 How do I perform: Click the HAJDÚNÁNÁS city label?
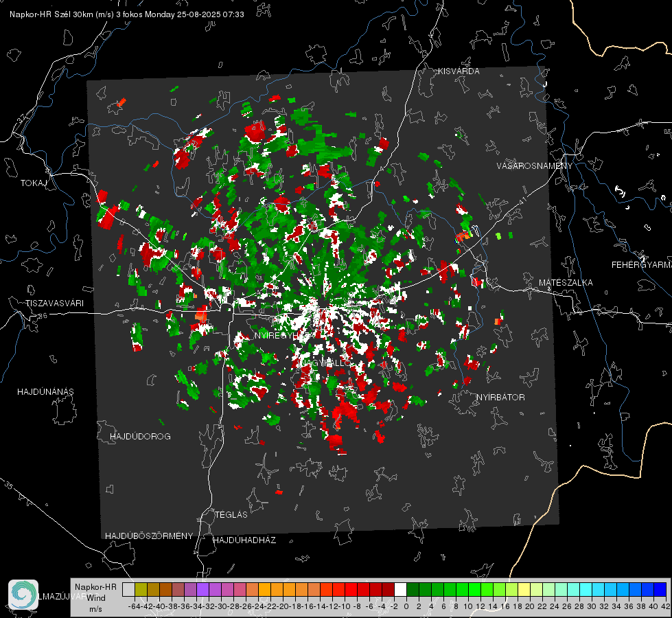point(45,392)
